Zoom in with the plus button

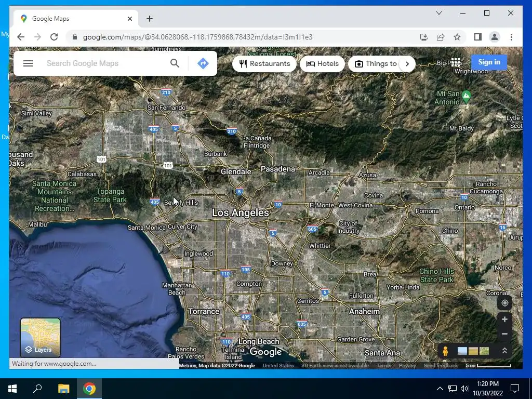click(x=504, y=320)
